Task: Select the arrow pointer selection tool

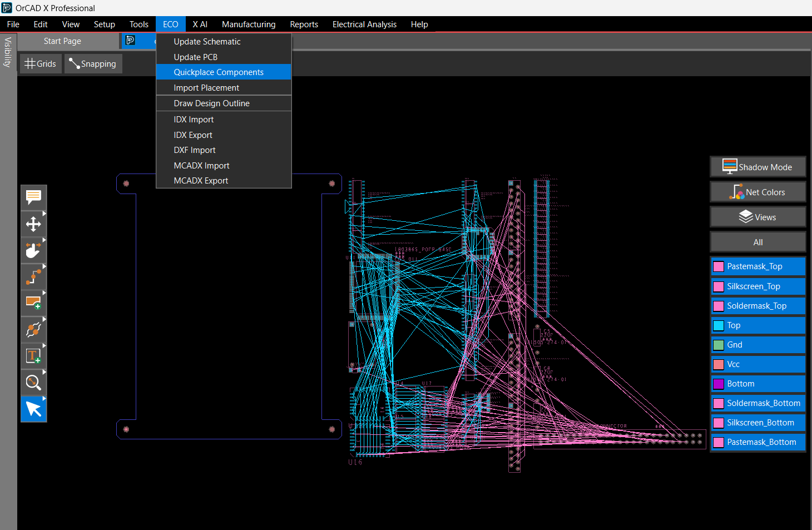Action: click(33, 409)
